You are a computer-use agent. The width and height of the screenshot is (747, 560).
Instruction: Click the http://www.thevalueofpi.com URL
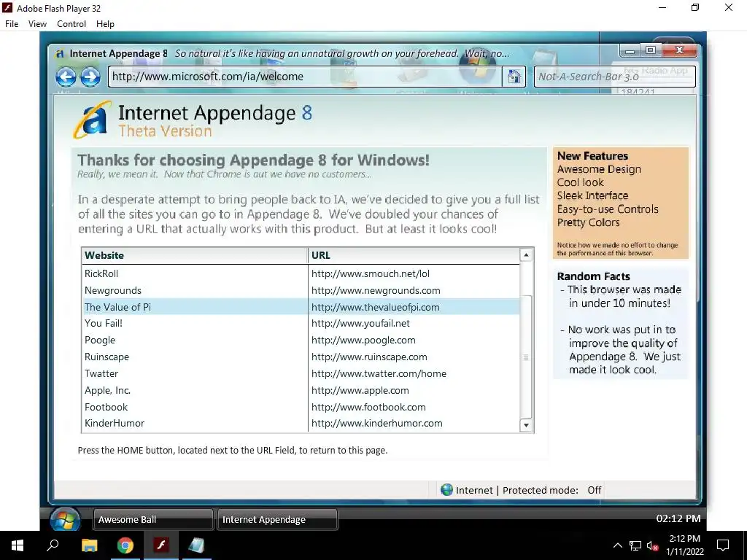pos(376,307)
